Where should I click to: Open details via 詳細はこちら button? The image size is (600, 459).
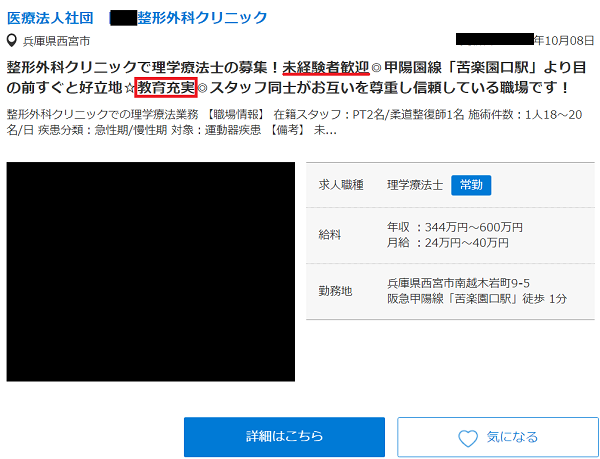click(x=284, y=437)
